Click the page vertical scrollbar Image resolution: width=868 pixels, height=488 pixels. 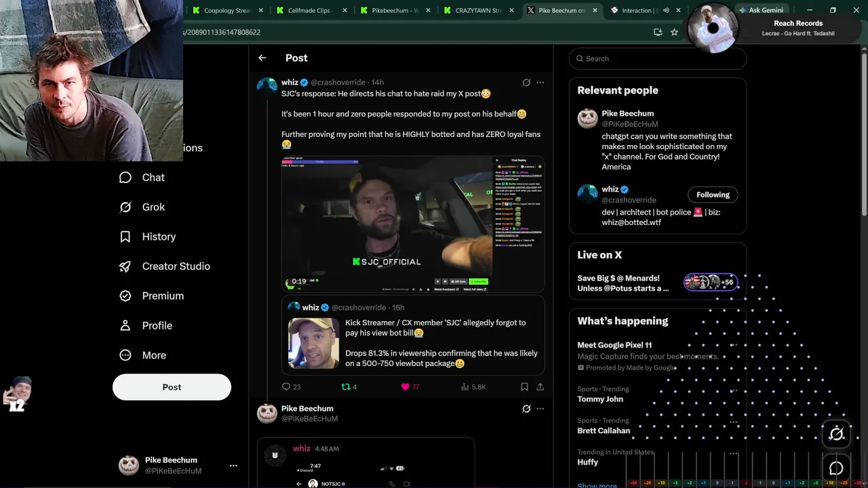[864, 136]
